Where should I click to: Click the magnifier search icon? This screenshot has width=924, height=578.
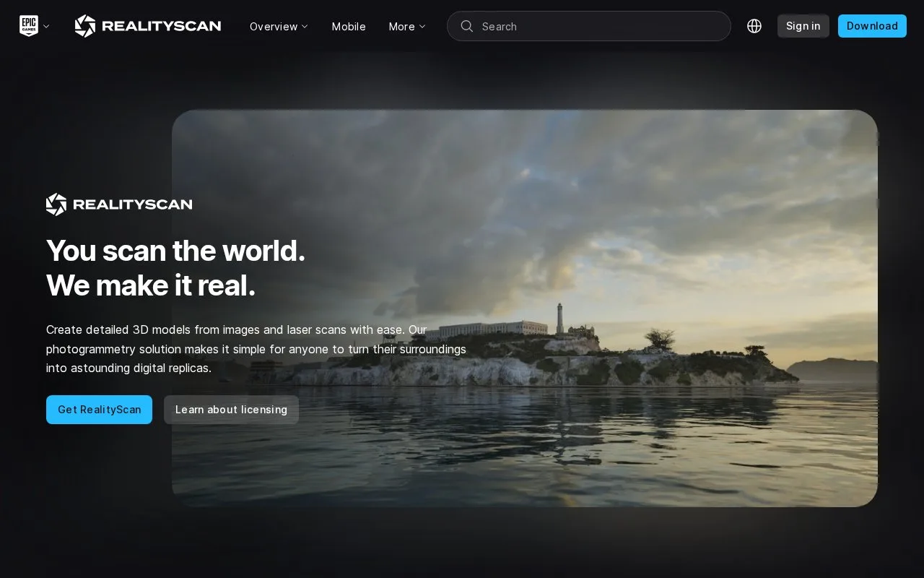pos(467,26)
